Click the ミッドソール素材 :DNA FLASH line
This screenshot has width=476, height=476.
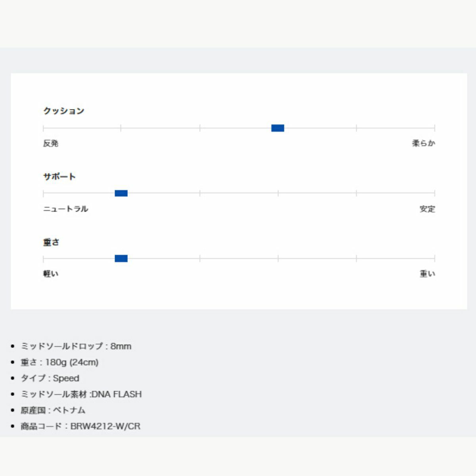click(81, 394)
